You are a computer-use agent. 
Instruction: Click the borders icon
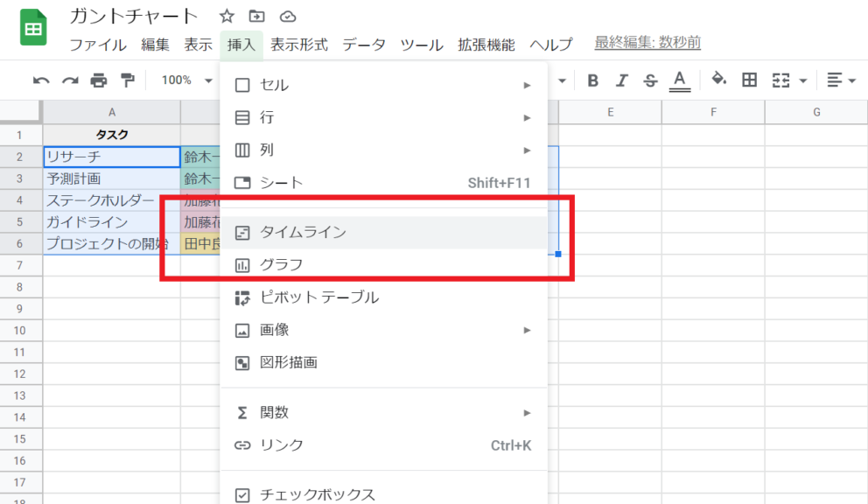pyautogui.click(x=749, y=80)
